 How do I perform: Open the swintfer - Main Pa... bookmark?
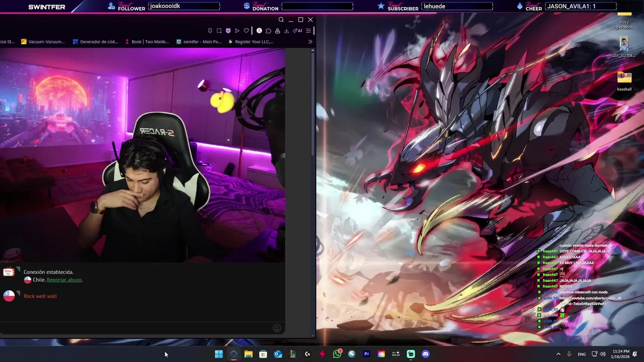pyautogui.click(x=199, y=42)
